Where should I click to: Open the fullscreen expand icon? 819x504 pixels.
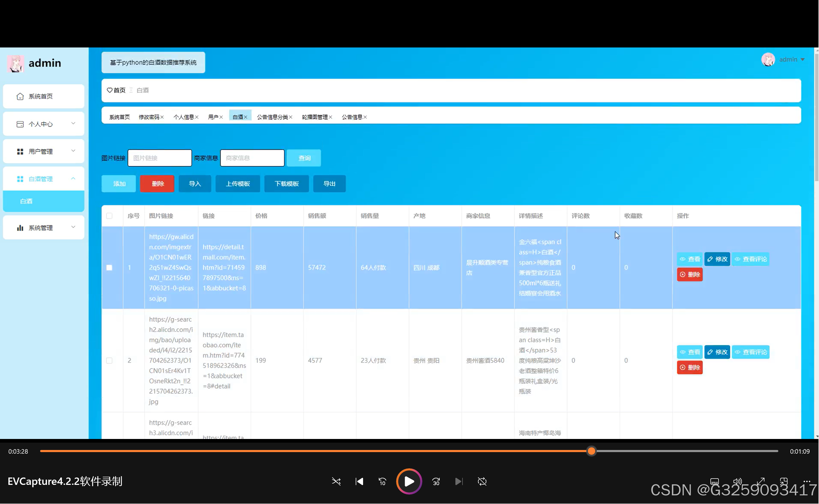(x=760, y=481)
